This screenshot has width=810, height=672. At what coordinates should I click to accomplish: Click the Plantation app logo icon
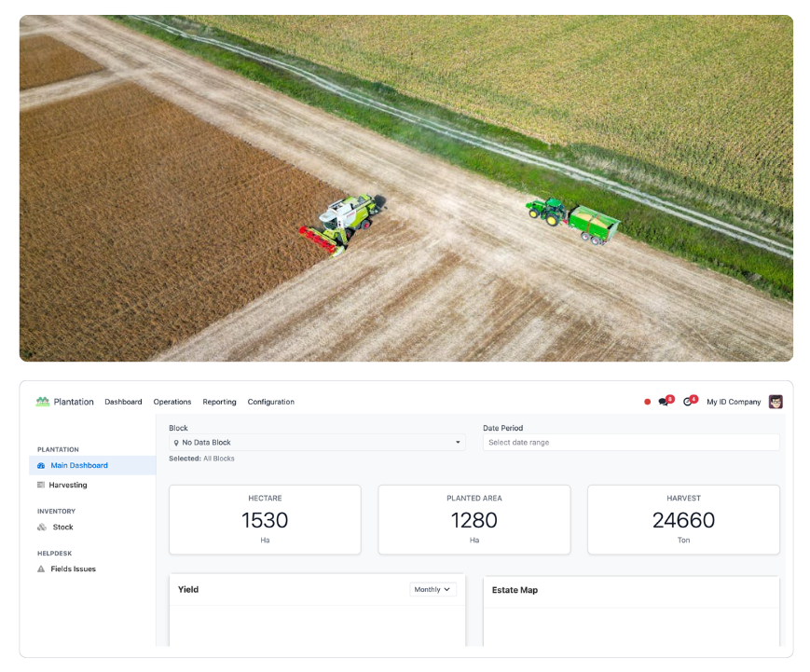click(x=42, y=402)
